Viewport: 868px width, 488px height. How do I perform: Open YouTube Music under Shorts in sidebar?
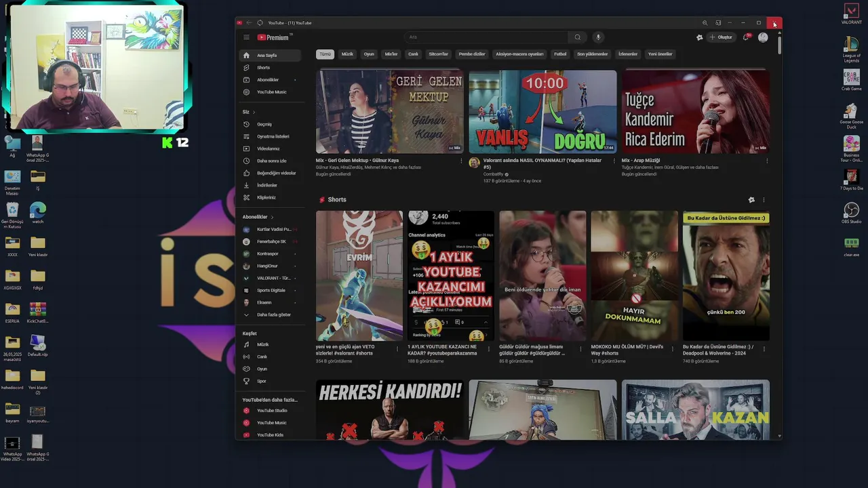point(271,92)
